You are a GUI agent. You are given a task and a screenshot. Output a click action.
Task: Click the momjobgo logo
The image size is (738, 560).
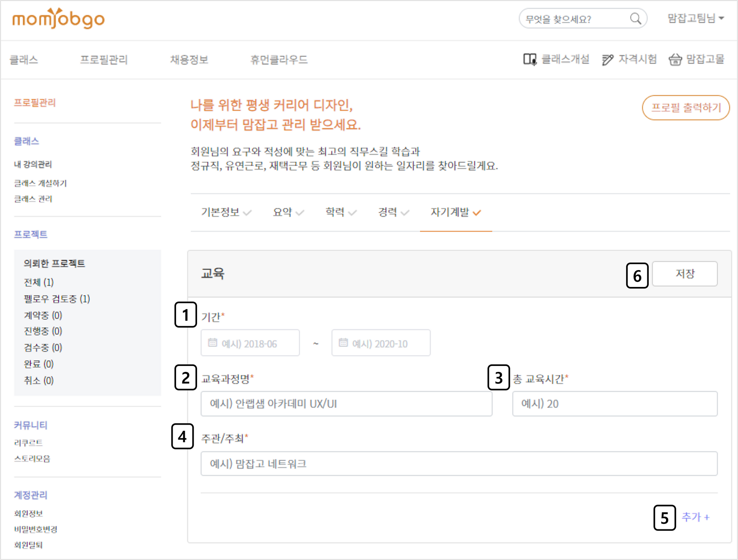(58, 19)
